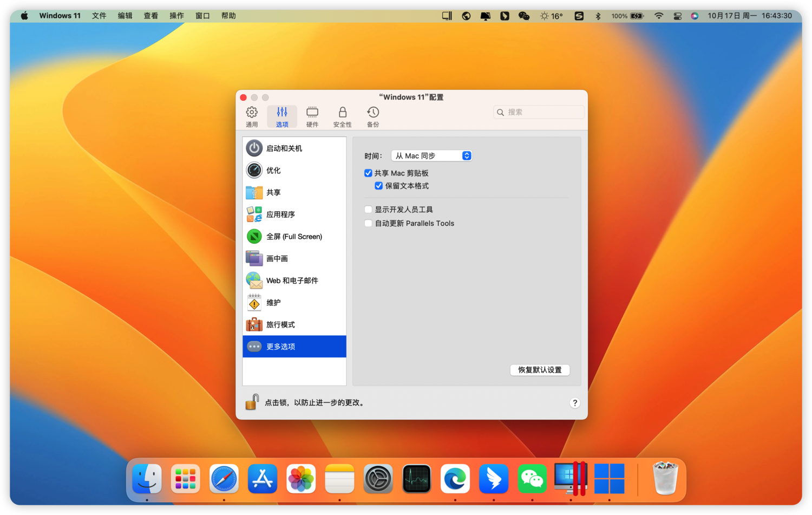Screen dimensions: 812x515
Task: Switch to the 硬件 tab
Action: 312,116
